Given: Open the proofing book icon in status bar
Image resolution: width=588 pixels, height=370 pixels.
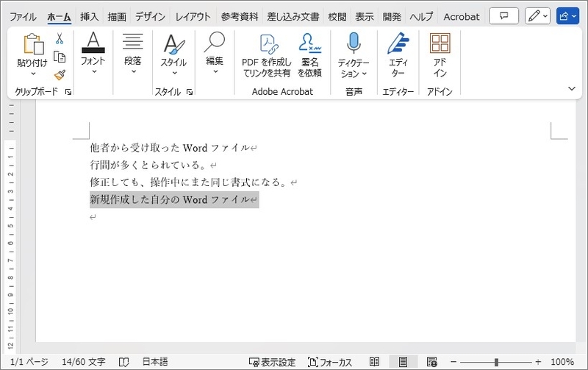Looking at the screenshot, I should [x=123, y=362].
